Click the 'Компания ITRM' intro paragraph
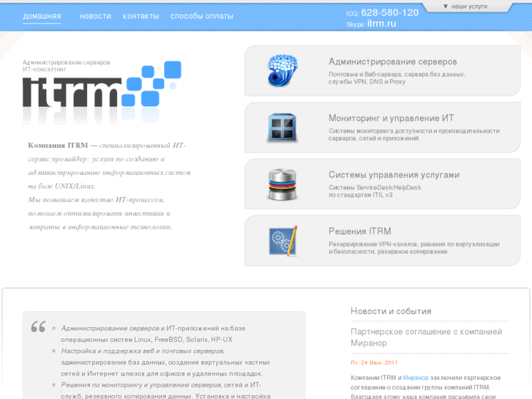Image resolution: width=532 pixels, height=399 pixels. point(109,186)
